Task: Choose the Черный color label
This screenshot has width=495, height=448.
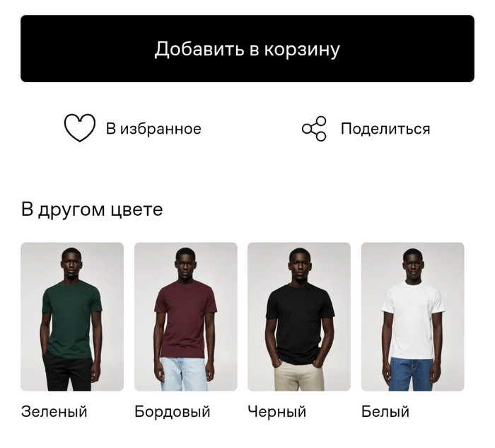Action: pyautogui.click(x=277, y=412)
